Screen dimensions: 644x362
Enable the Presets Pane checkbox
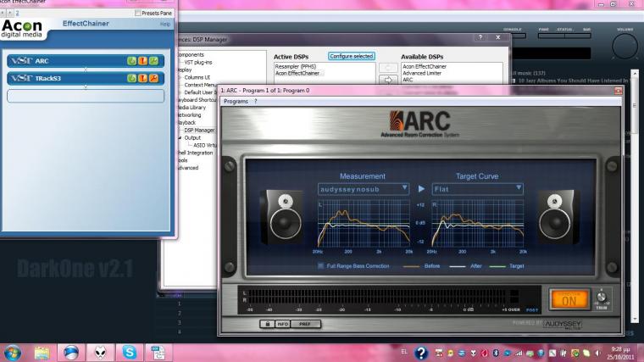tap(138, 13)
